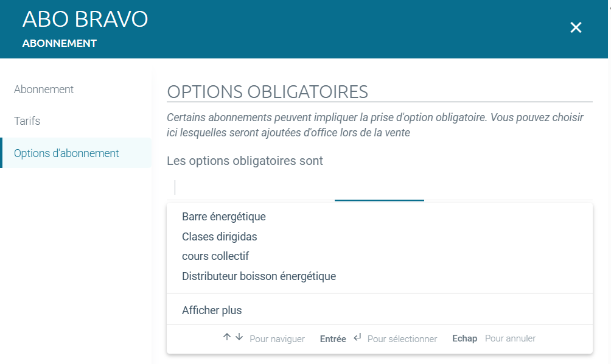611x364 pixels.
Task: Open the Abonnement sidebar section
Action: tap(44, 89)
